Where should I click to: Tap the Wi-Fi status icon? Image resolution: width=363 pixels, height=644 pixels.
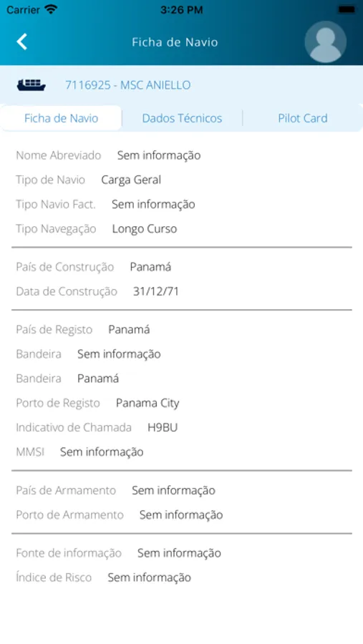[x=51, y=9]
